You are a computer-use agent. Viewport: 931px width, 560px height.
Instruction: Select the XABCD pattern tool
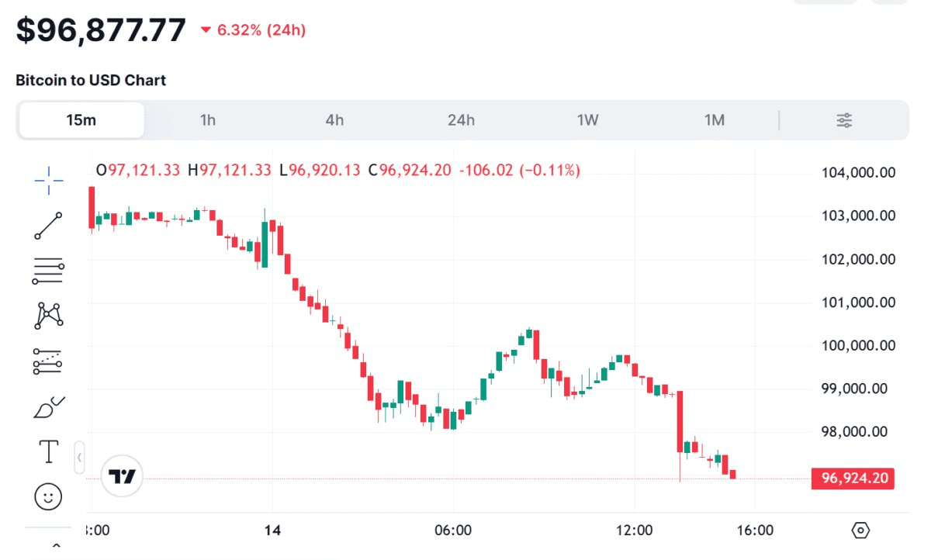(49, 315)
